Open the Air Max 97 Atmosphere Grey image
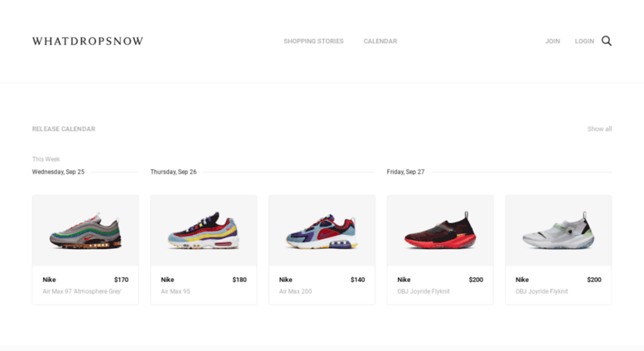The image size is (644, 351). pyautogui.click(x=85, y=231)
